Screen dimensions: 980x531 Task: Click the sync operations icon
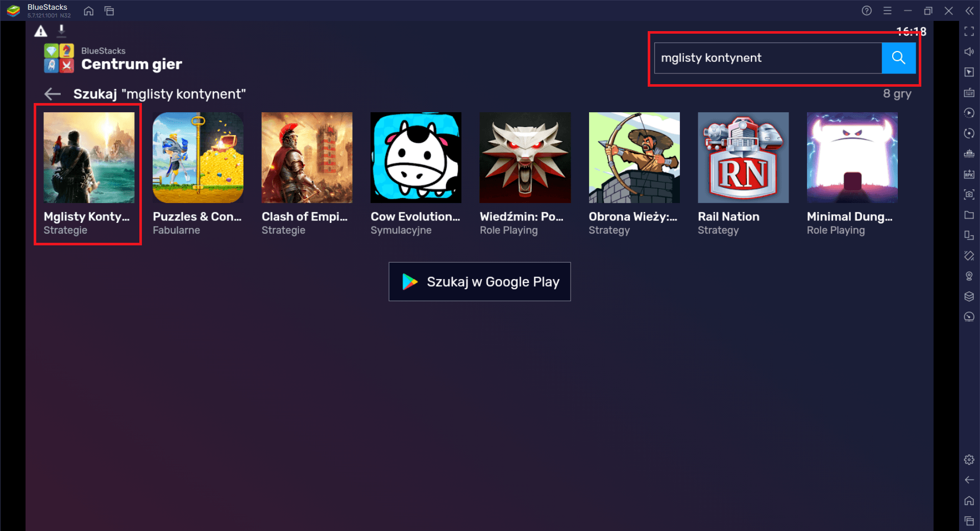[x=969, y=133]
